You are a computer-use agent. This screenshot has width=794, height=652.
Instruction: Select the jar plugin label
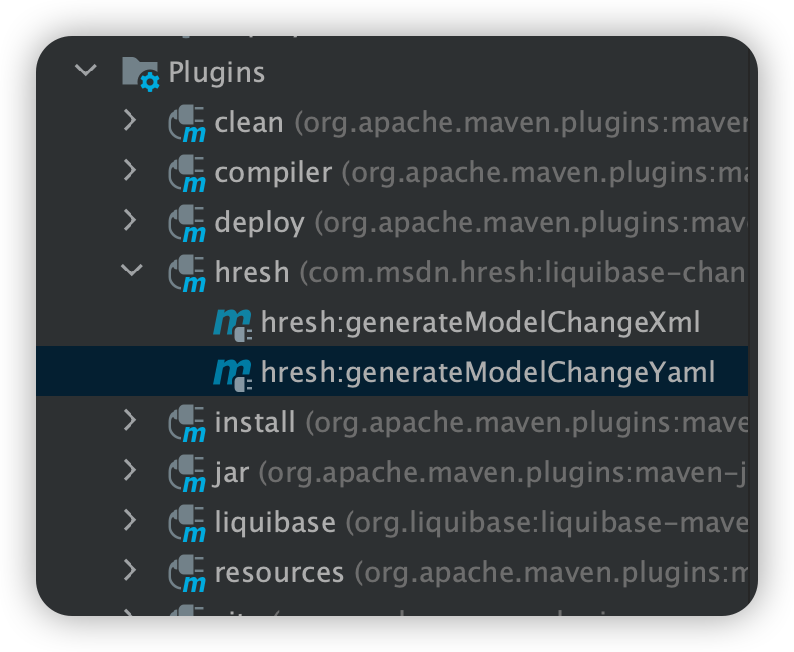(x=231, y=473)
